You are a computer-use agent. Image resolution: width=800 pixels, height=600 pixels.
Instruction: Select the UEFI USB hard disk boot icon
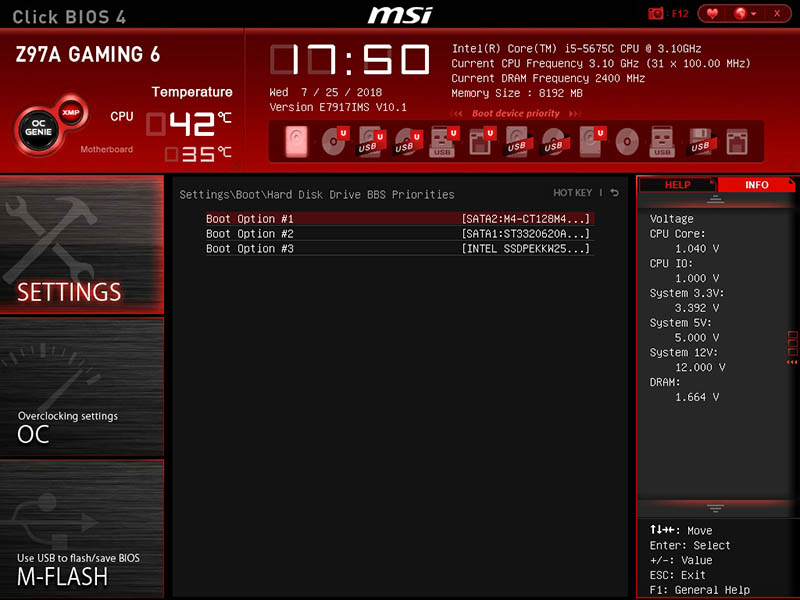(x=371, y=141)
